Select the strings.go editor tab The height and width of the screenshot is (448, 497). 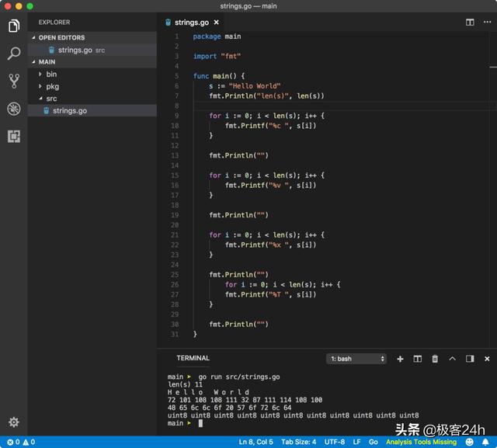click(192, 23)
